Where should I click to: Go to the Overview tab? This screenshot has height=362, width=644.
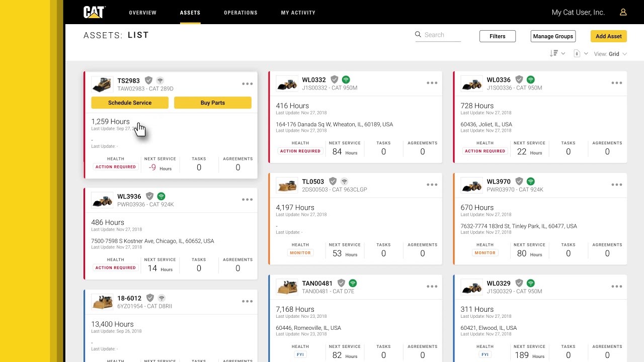[143, 13]
